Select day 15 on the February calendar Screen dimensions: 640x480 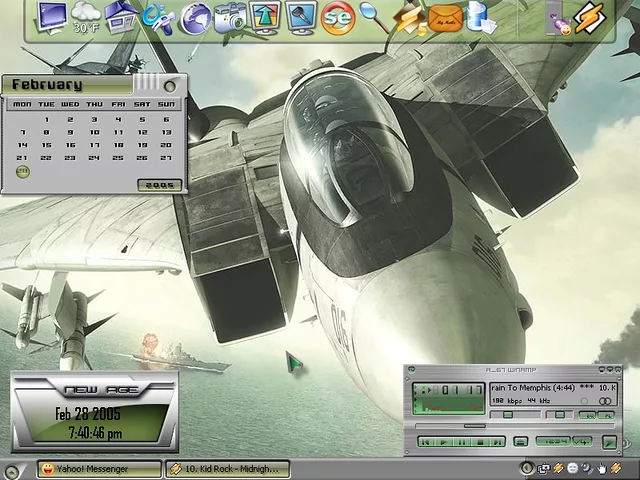click(46, 145)
